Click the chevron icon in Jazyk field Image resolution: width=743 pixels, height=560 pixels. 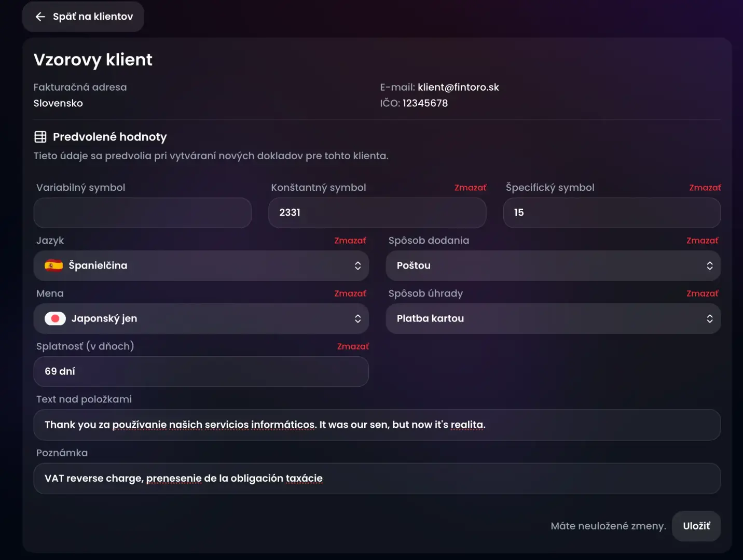click(357, 265)
